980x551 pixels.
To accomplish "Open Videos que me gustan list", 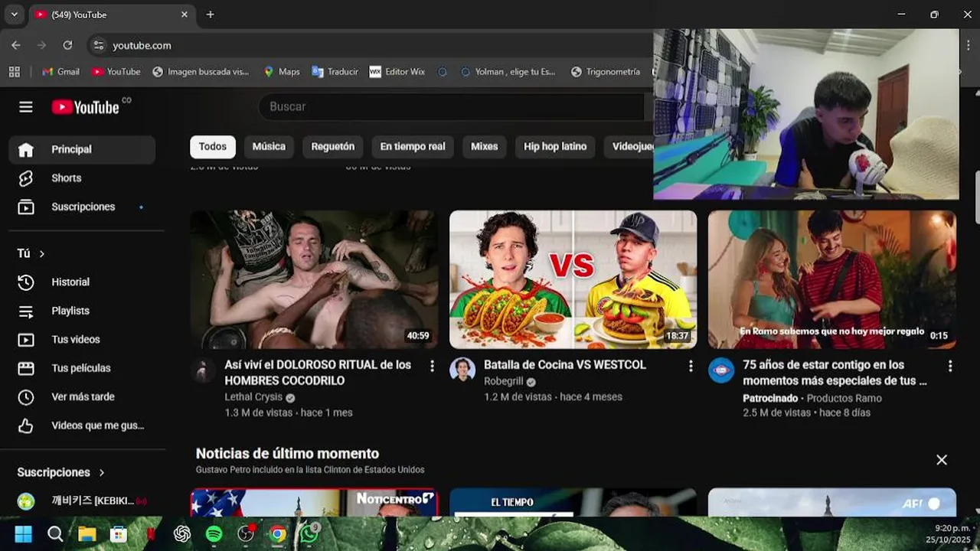I will (x=82, y=425).
